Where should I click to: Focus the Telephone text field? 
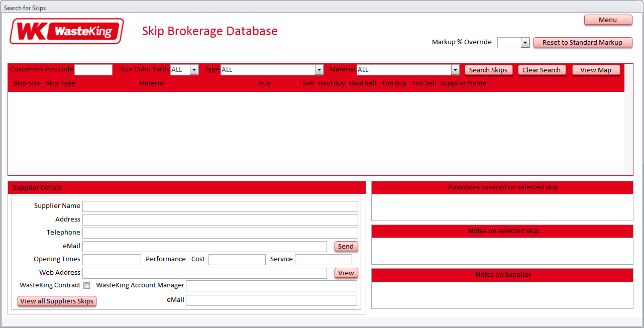tap(220, 233)
